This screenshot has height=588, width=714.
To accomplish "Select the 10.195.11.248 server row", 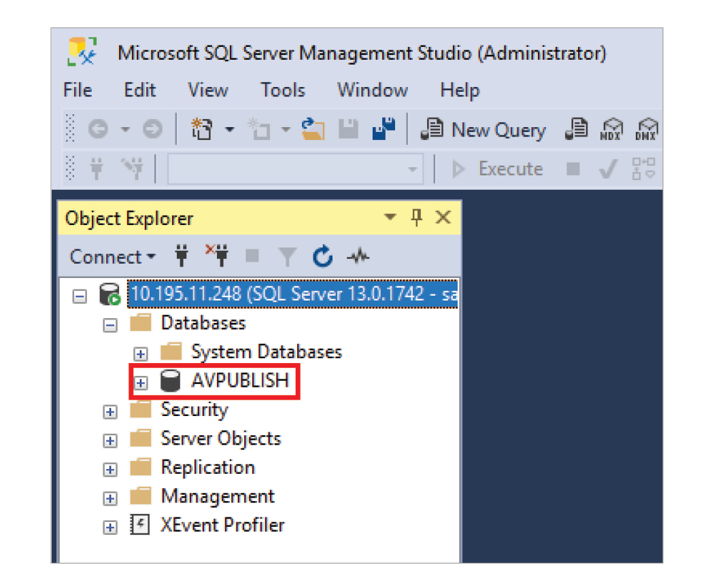I will [x=293, y=294].
